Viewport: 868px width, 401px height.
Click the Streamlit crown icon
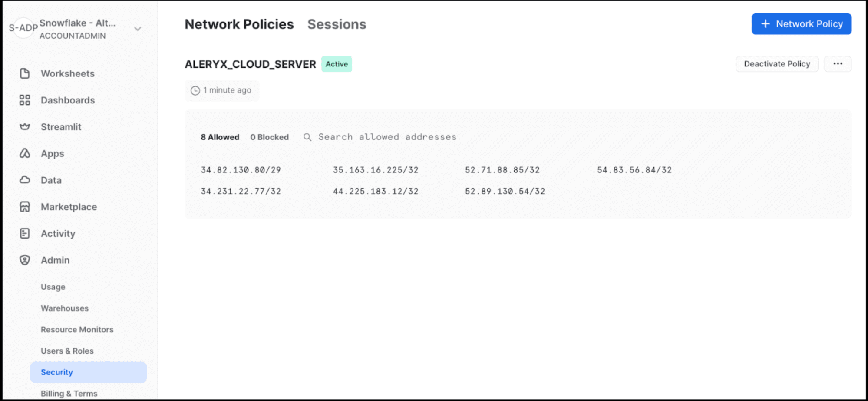25,127
